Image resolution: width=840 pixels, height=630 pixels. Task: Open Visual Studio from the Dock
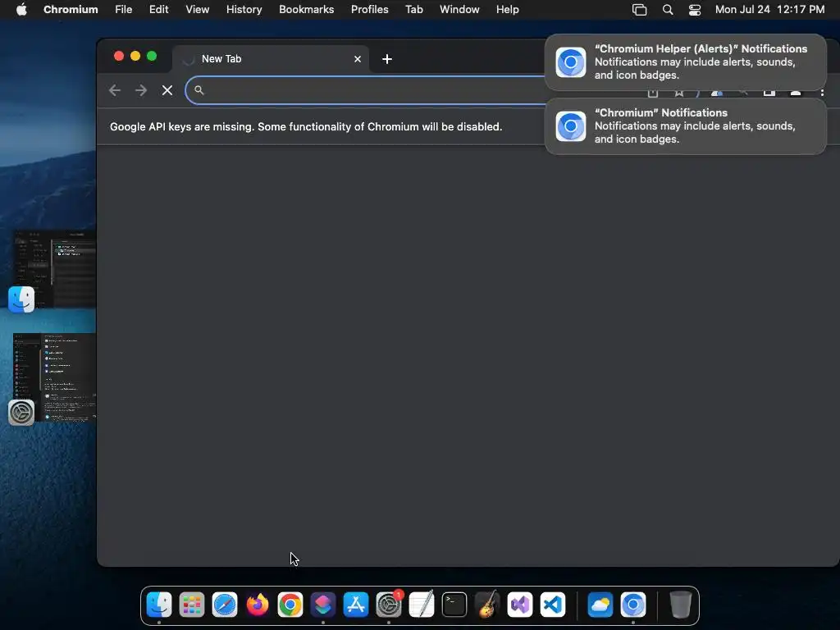tap(519, 605)
